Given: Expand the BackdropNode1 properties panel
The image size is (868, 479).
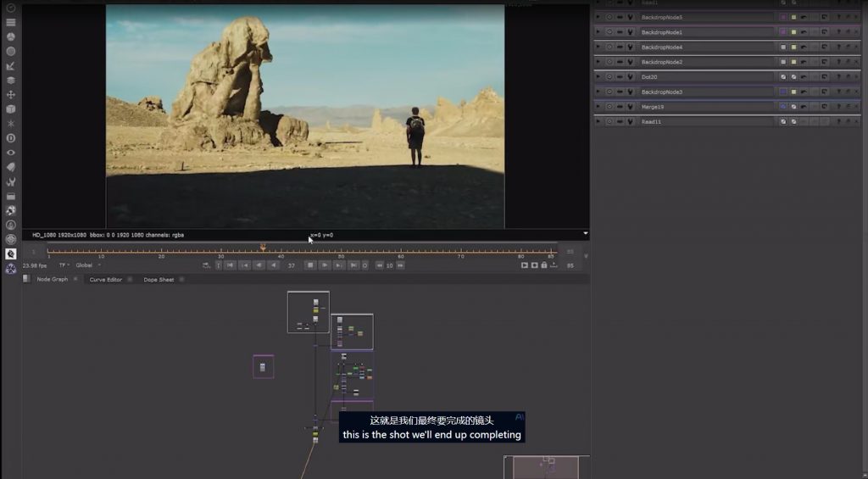Looking at the screenshot, I should [x=598, y=32].
